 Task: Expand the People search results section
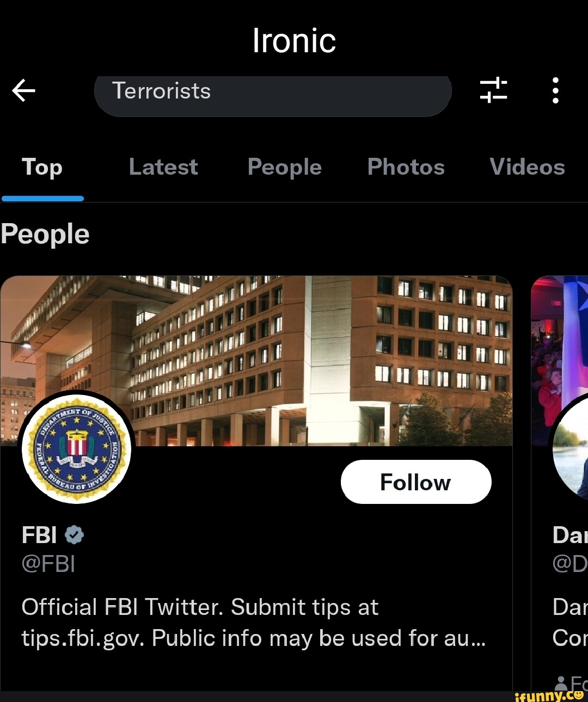click(45, 233)
